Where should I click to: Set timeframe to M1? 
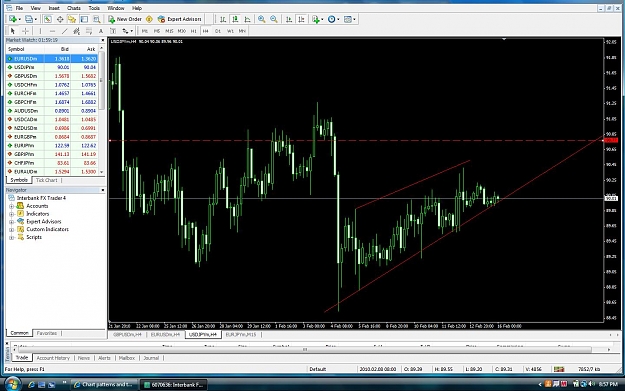pyautogui.click(x=145, y=31)
